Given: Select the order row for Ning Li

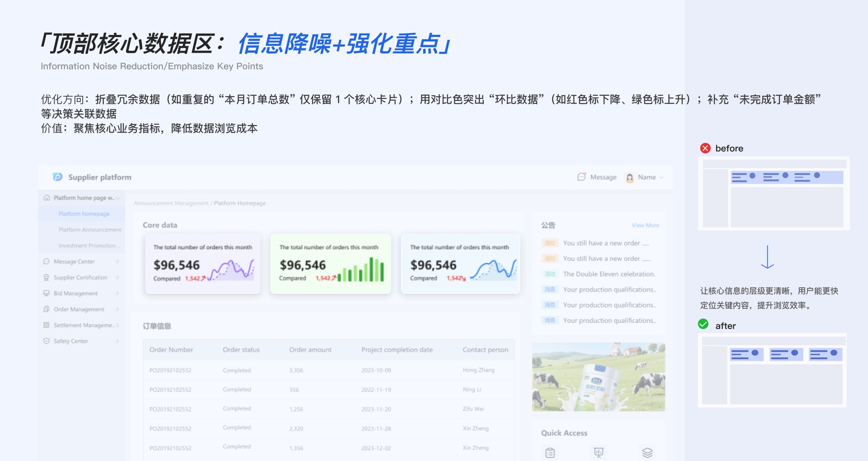Looking at the screenshot, I should tap(329, 390).
